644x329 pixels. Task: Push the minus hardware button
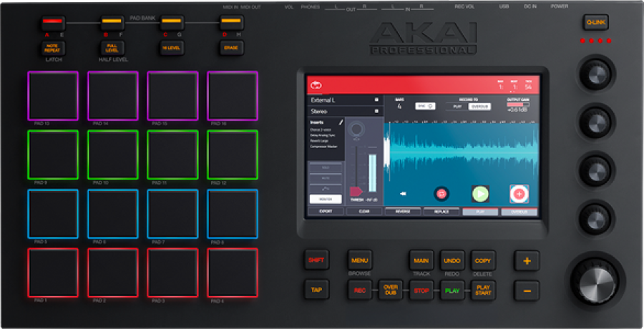pos(527,291)
